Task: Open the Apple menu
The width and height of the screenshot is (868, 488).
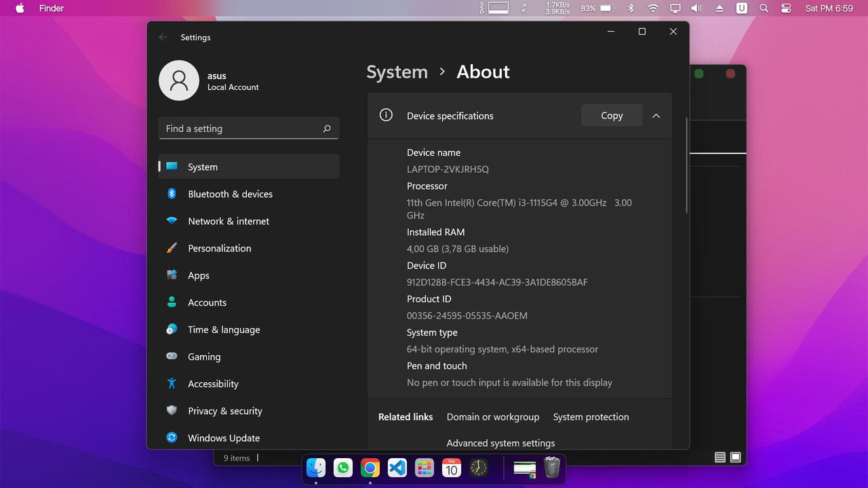Action: coord(20,8)
